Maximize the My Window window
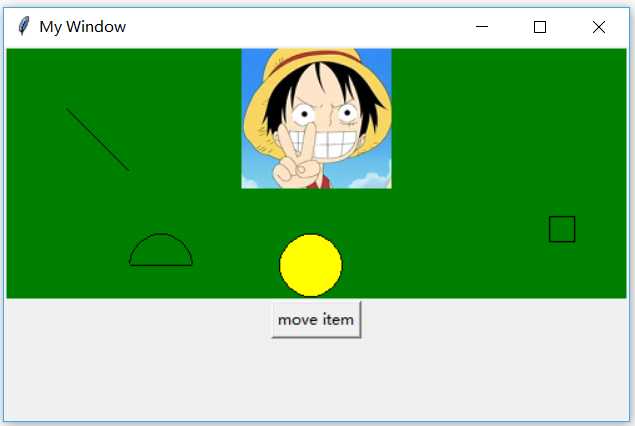Viewport: 635px width, 426px height. 540,27
